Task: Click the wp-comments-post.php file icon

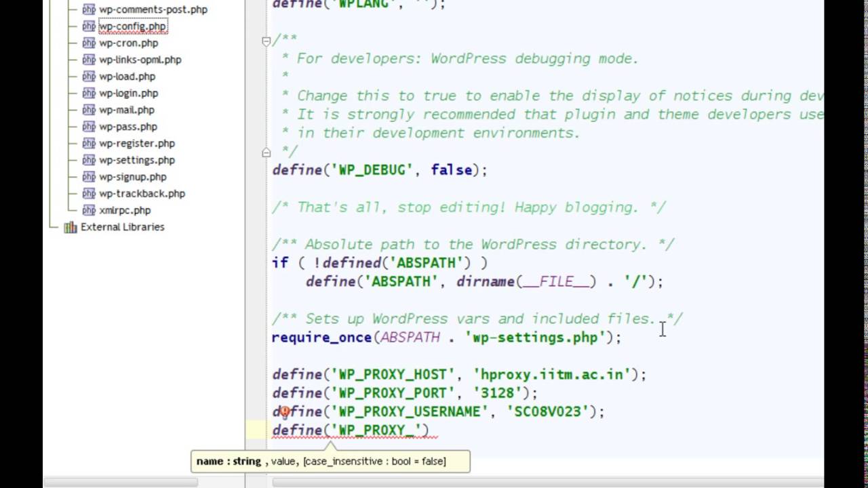Action: point(89,9)
